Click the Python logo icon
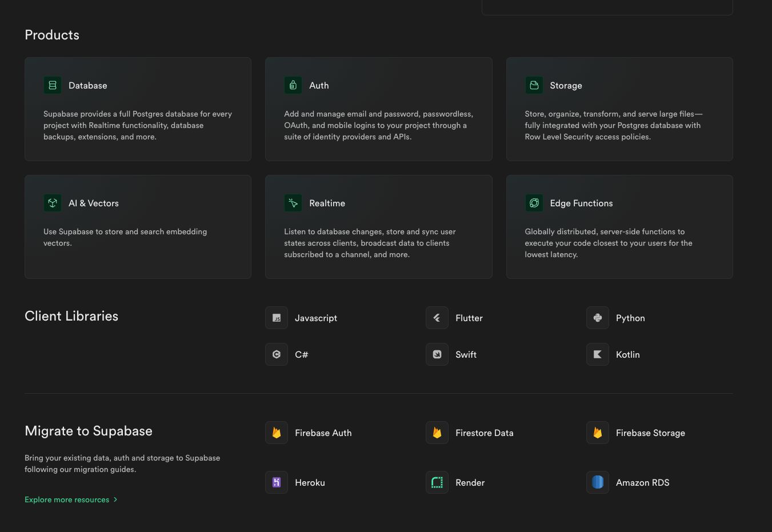772x532 pixels. click(598, 318)
